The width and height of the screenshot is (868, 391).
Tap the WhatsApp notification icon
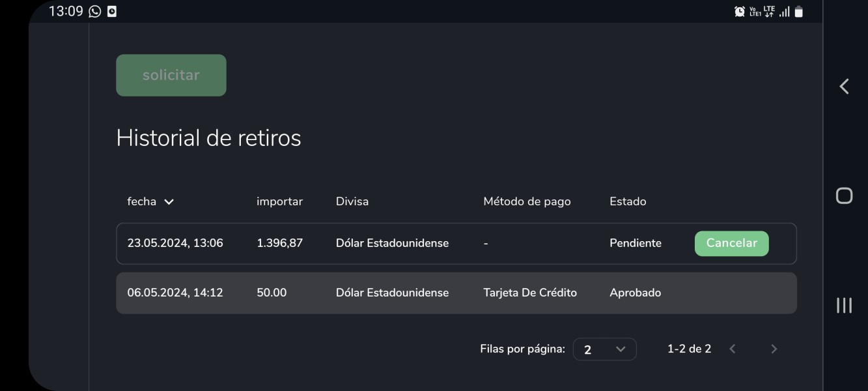coord(95,11)
